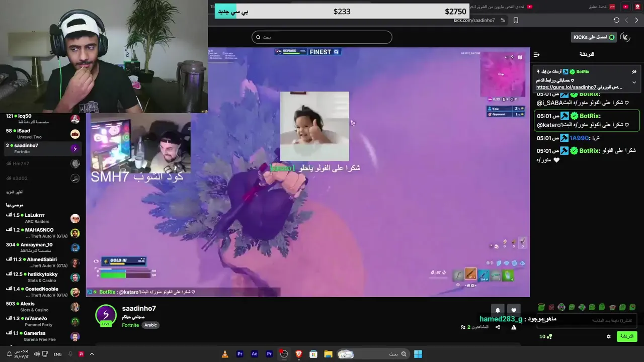Open the volume control in system tray

37,354
